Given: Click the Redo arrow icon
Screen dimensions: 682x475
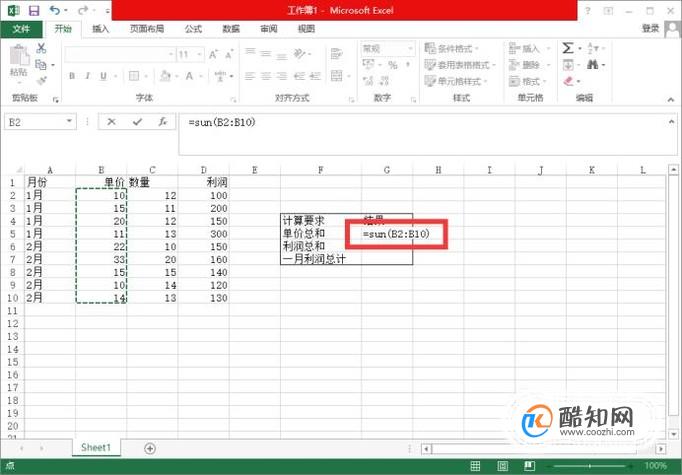Looking at the screenshot, I should click(x=83, y=10).
